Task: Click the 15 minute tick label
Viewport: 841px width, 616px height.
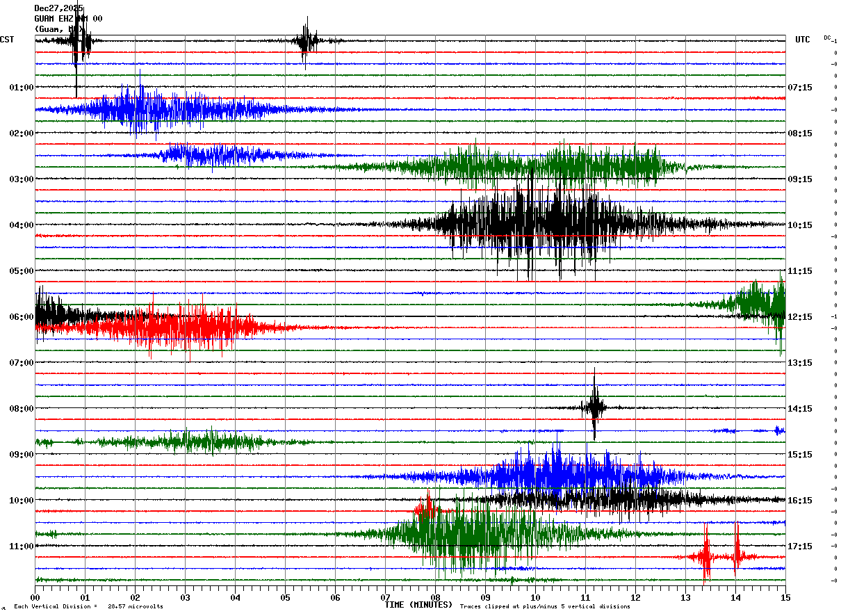Action: 785,597
